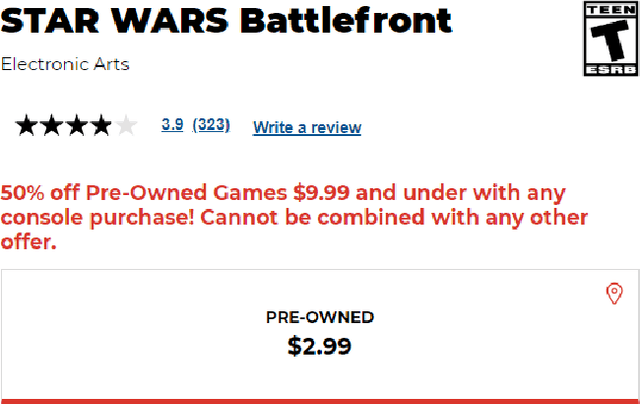
Task: Click the 'Cannot be combined' promo line
Action: 295,217
